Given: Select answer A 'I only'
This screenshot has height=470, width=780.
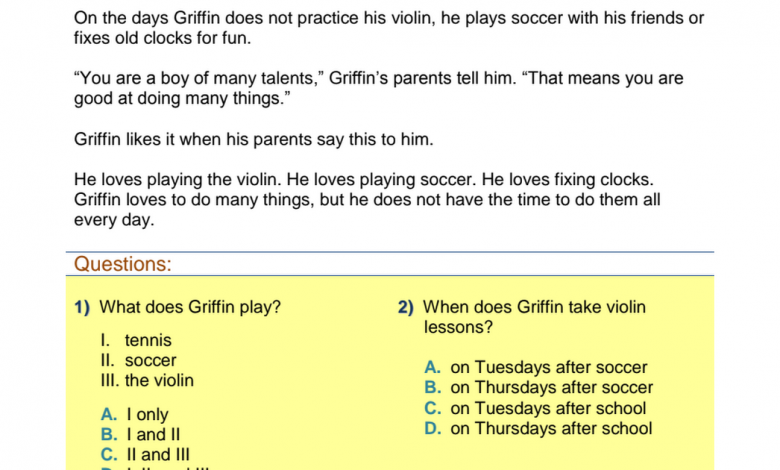Looking at the screenshot, I should [134, 414].
